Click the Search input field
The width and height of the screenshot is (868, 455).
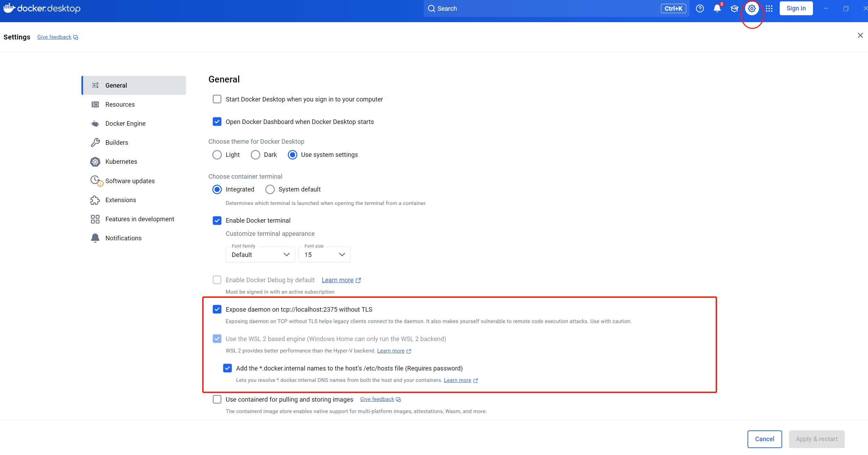(x=556, y=9)
